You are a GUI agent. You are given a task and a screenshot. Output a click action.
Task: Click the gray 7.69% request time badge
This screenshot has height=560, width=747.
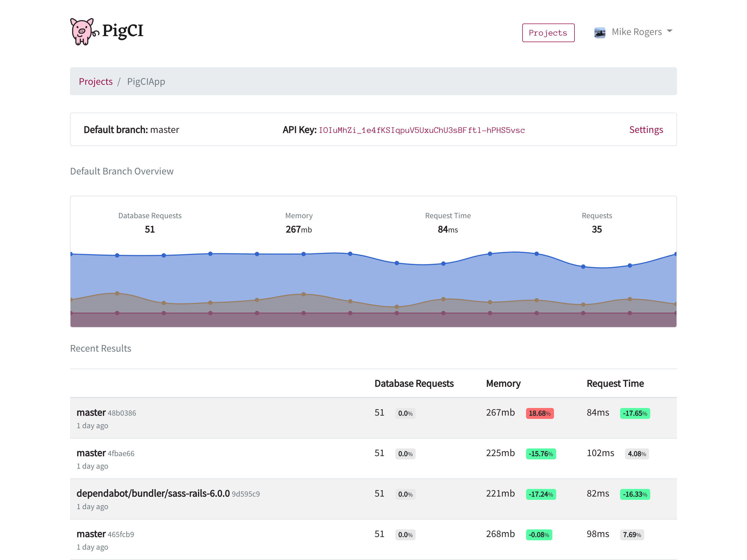pyautogui.click(x=632, y=535)
